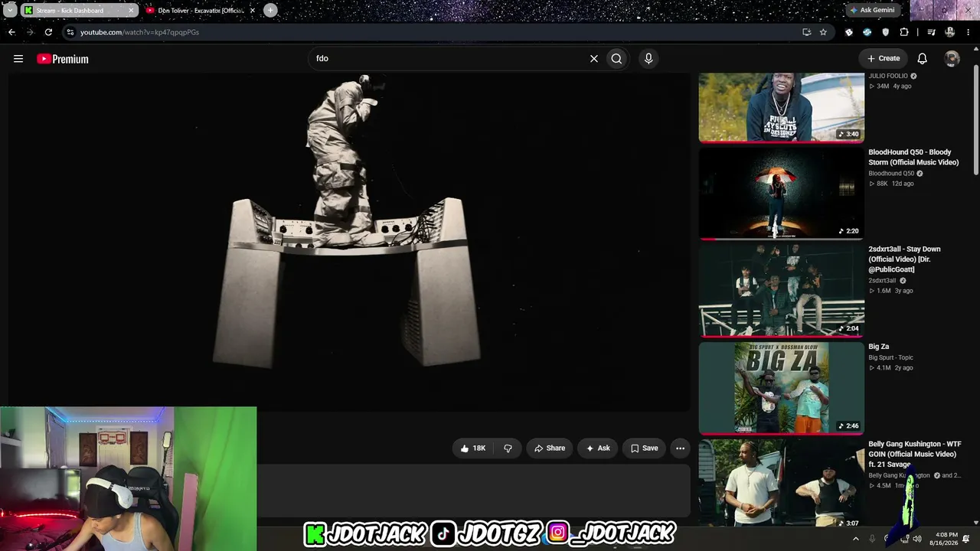Click into the YouTube search field
The width and height of the screenshot is (980, 551).
click(448, 58)
